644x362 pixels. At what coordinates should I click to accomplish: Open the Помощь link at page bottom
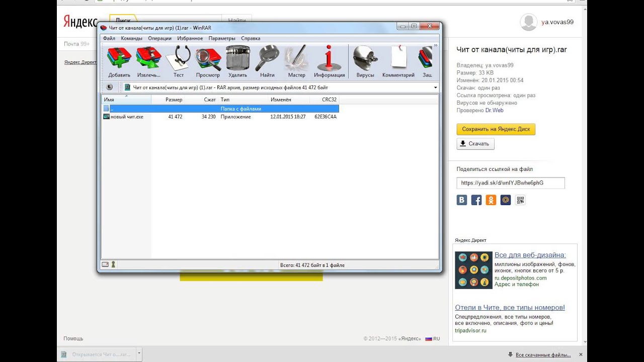click(x=73, y=338)
